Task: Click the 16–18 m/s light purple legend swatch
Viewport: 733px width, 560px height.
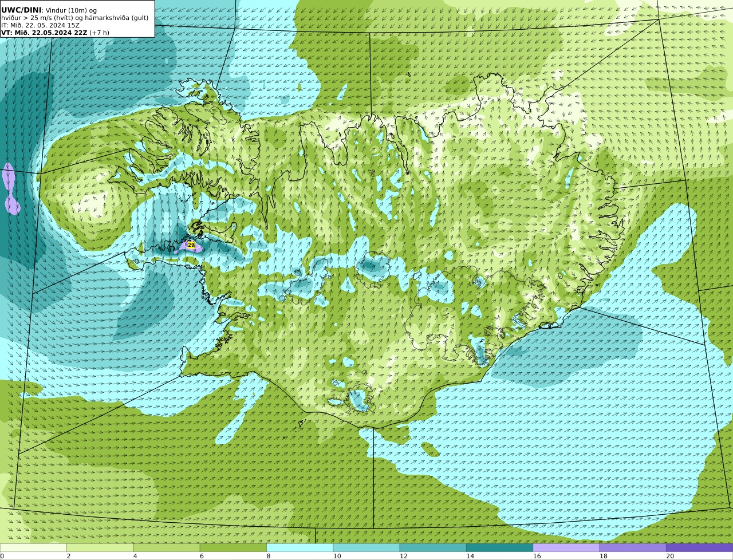Action: click(566, 547)
